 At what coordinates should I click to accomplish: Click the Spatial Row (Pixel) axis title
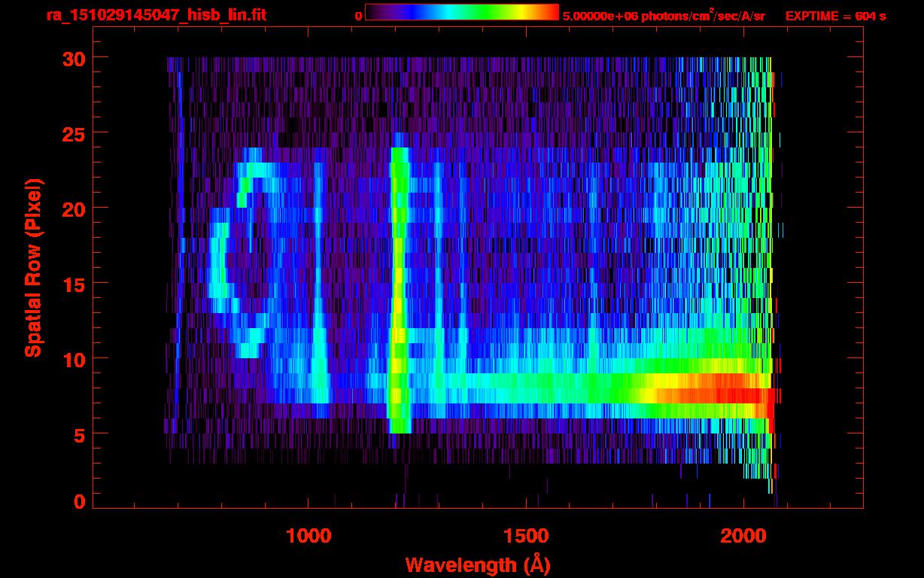[33, 267]
